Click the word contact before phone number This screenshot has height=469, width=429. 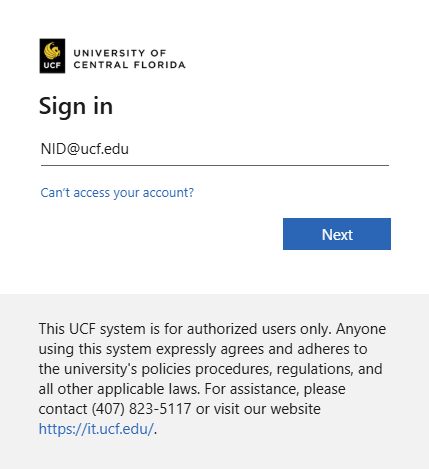[x=63, y=409]
